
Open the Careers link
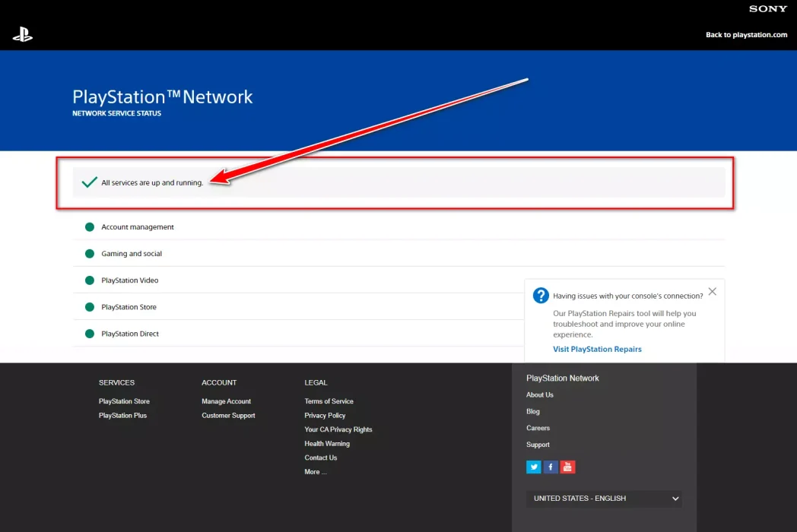(x=538, y=428)
